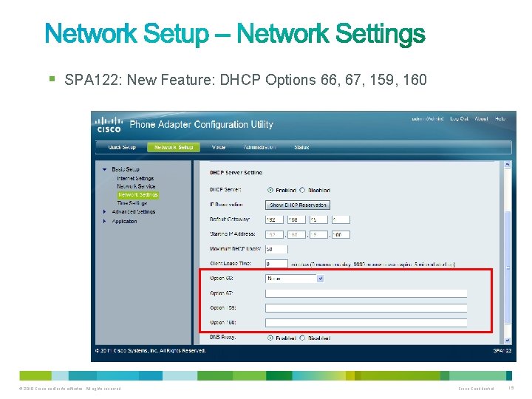Click last octet of Starting IP Address
This screenshot has height=399, width=532.
[341, 234]
